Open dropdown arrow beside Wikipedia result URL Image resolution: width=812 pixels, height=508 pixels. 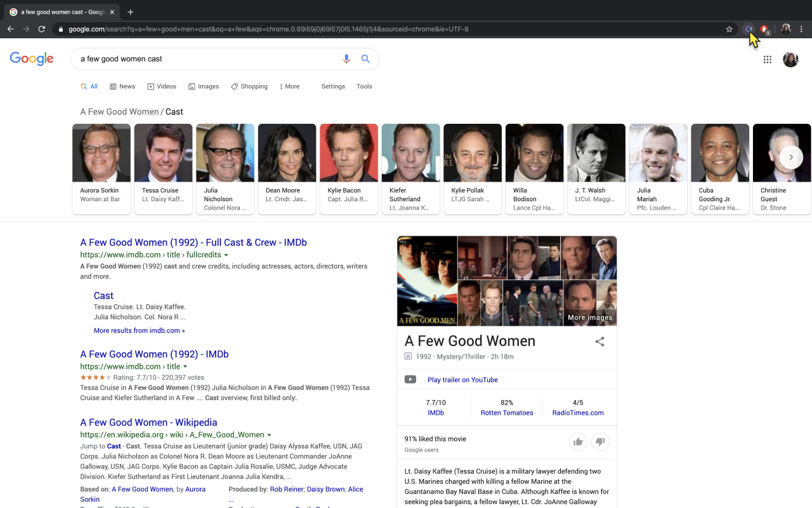click(270, 435)
